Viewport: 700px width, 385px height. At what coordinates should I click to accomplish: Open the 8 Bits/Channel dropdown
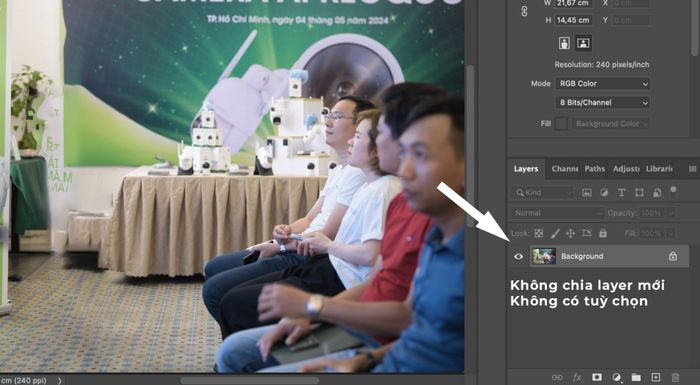pyautogui.click(x=602, y=103)
